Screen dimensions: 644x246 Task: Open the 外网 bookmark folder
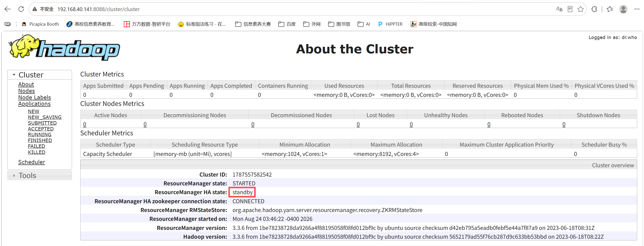[312, 24]
